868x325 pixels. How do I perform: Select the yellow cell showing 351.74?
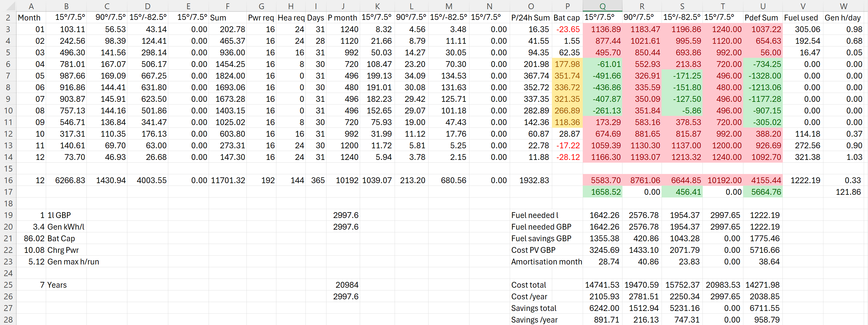click(567, 76)
